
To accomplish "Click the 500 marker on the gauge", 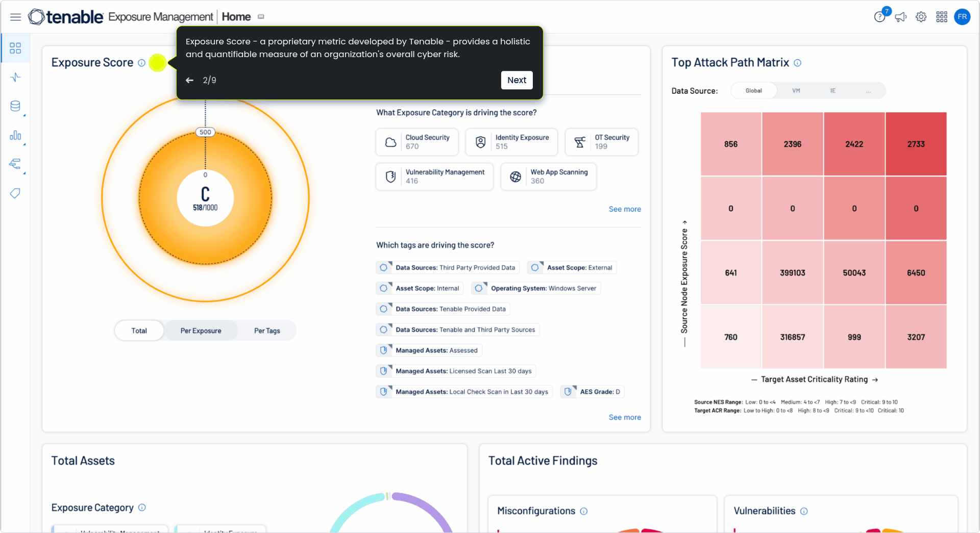I will point(205,132).
